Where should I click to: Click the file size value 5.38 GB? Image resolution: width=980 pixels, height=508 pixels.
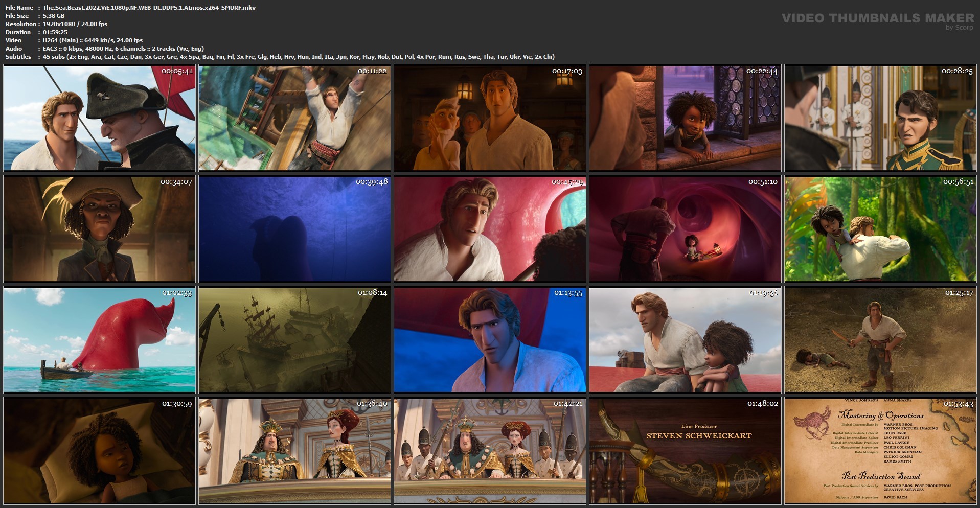54,16
